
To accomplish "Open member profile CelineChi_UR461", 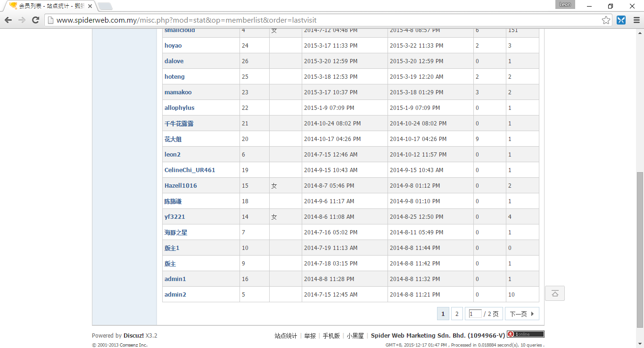I will [190, 170].
